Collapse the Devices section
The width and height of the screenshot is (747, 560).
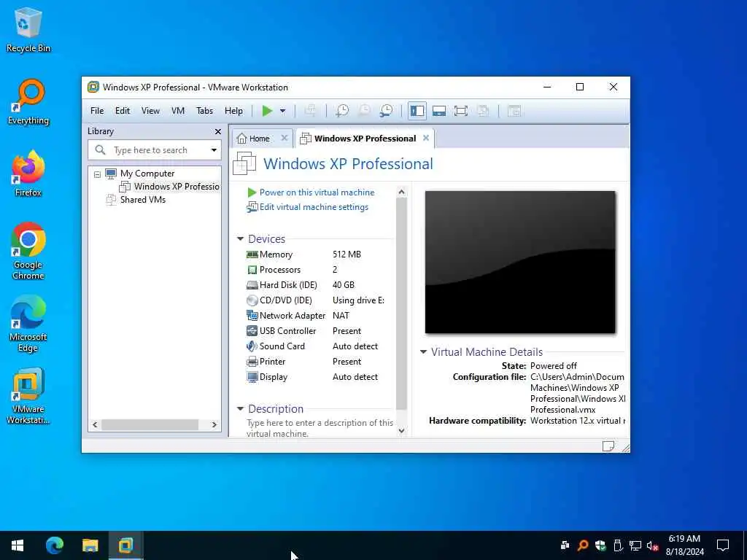240,238
